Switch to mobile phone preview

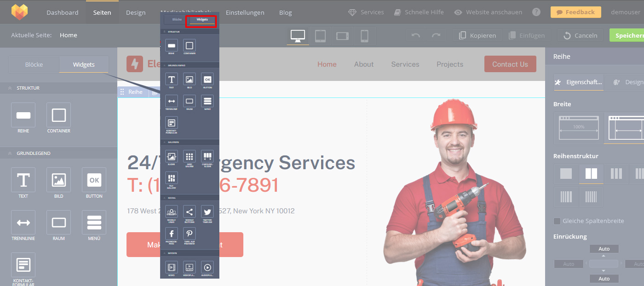pos(364,36)
